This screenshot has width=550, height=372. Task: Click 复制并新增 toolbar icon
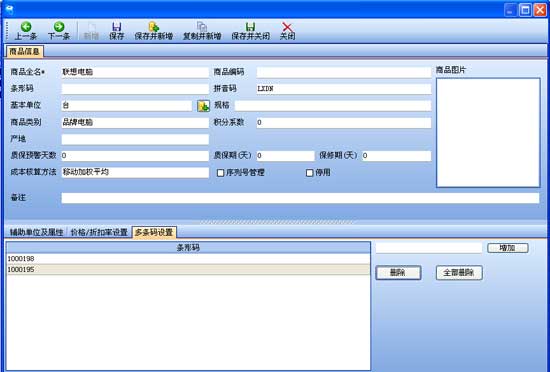[x=202, y=31]
